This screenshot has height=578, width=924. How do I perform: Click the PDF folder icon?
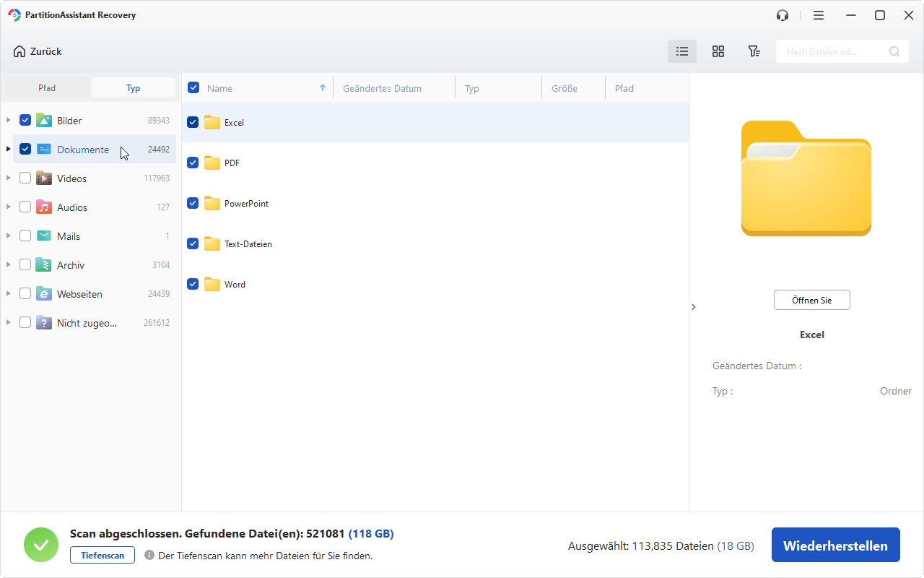(x=212, y=163)
